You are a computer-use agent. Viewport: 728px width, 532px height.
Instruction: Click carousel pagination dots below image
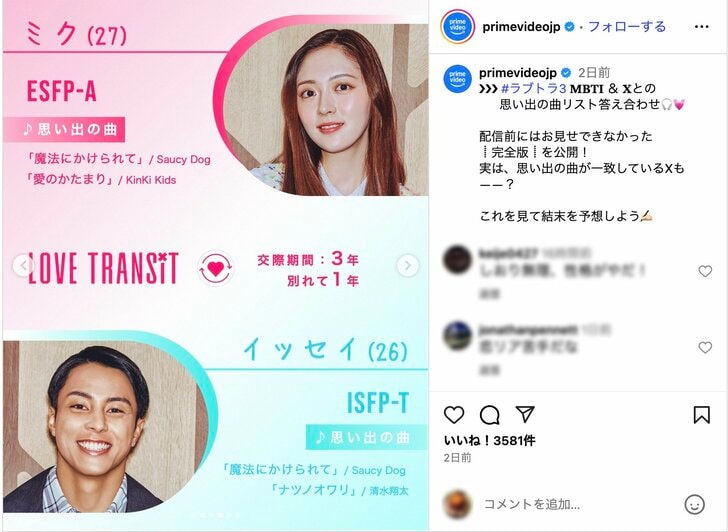pyautogui.click(x=215, y=515)
